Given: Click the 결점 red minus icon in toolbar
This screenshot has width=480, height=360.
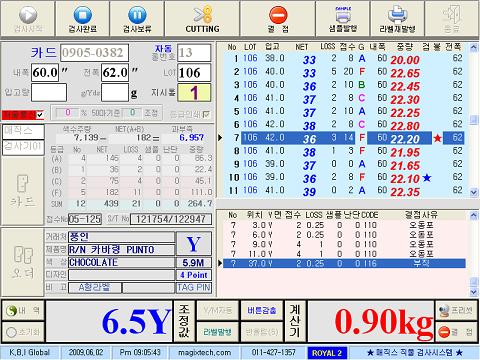Looking at the screenshot, I should pos(278,15).
